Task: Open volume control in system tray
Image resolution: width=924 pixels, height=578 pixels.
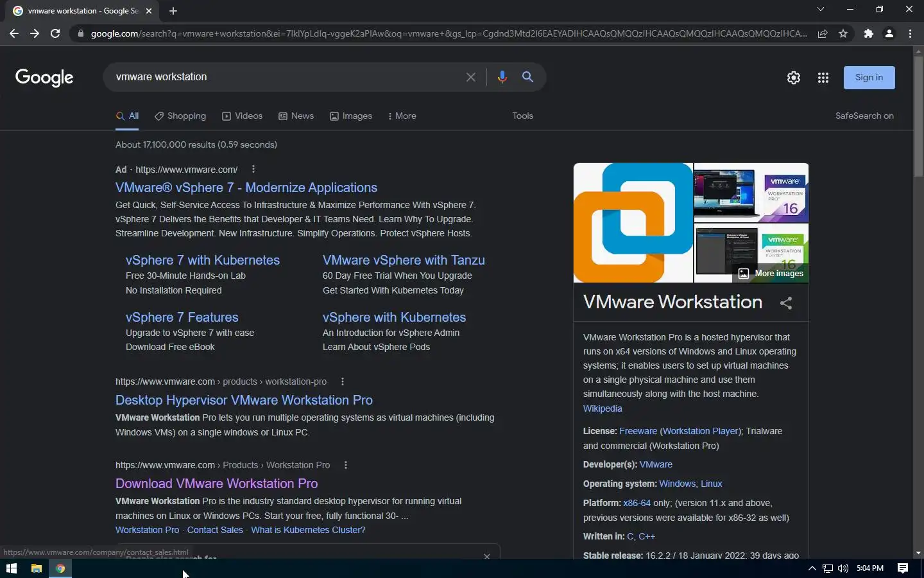Action: coord(843,568)
